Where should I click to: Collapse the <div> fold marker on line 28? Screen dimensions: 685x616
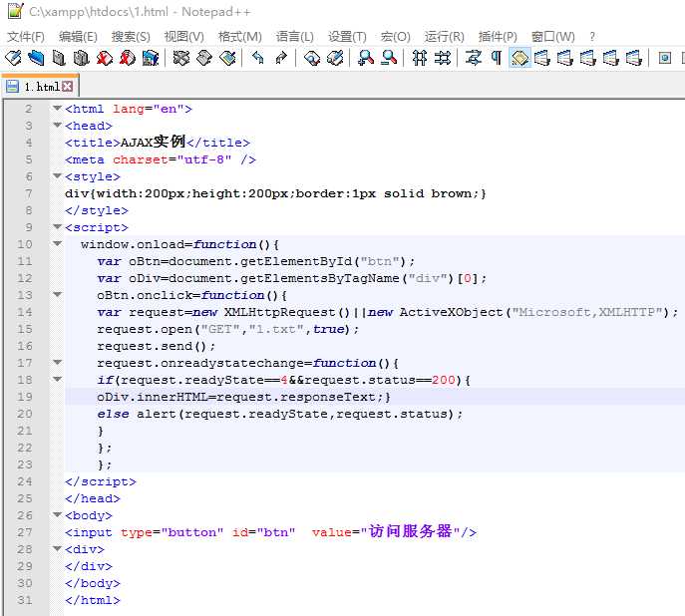tap(57, 549)
